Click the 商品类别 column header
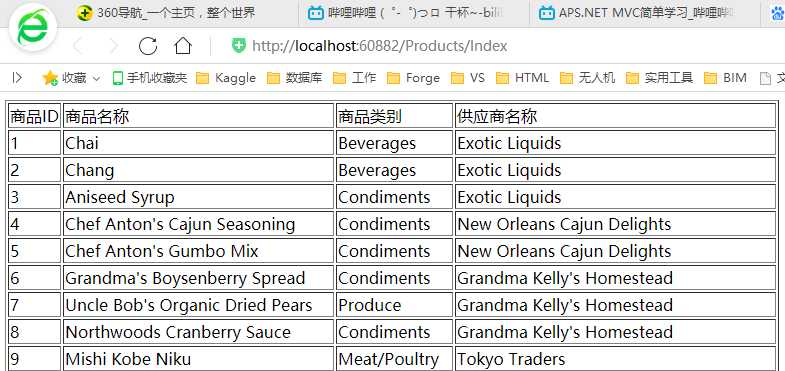This screenshot has height=371, width=785. pyautogui.click(x=394, y=116)
